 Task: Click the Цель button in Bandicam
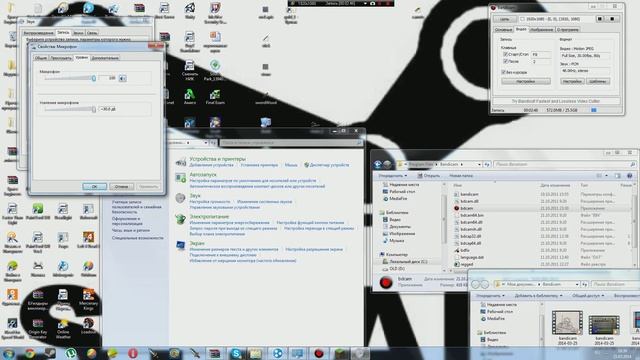504,19
